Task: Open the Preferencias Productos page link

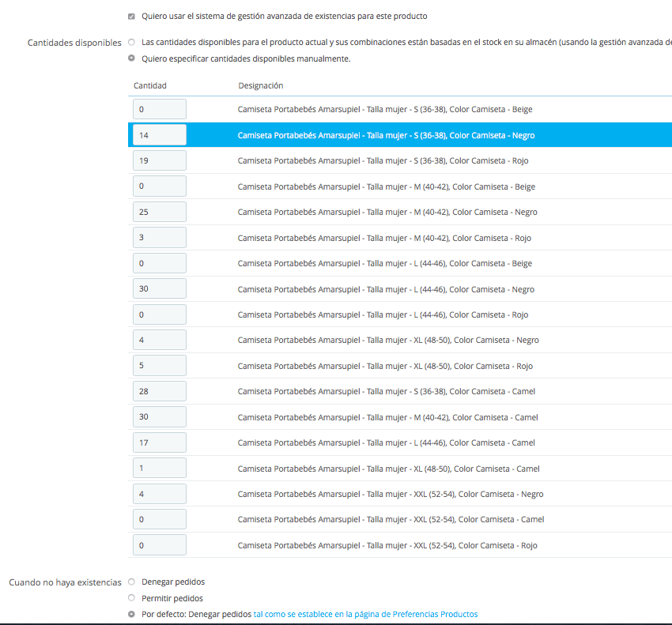Action: tap(365, 614)
